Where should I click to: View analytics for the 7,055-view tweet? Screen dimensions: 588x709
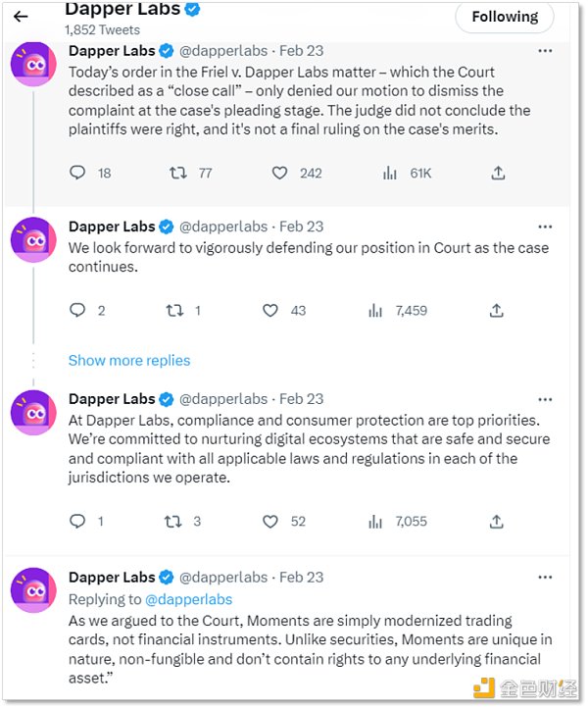coord(375,521)
